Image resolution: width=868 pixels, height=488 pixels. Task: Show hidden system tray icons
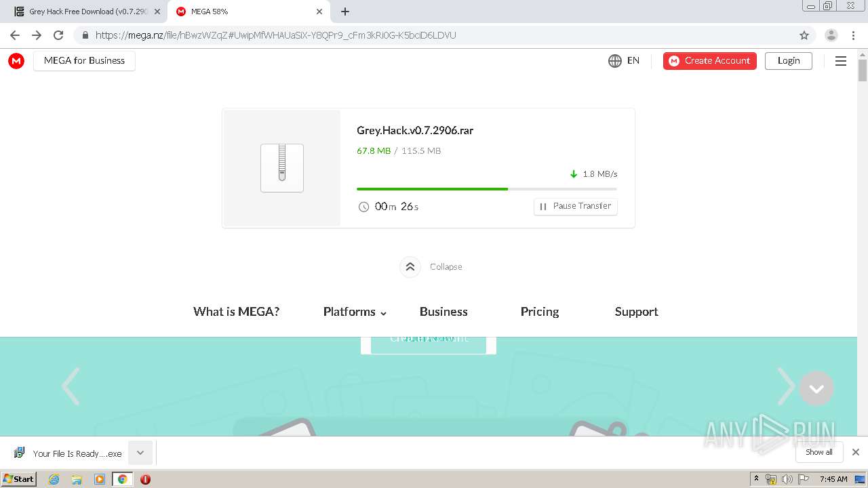tap(756, 479)
